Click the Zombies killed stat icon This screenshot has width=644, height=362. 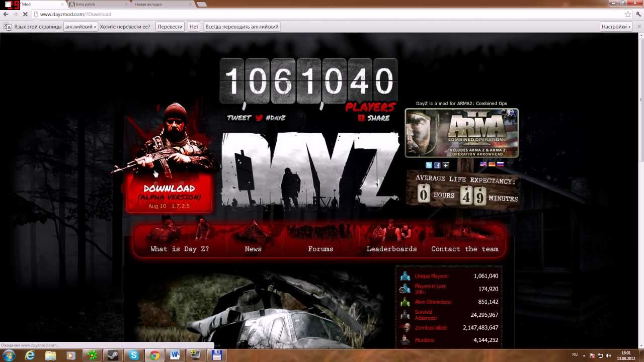point(405,327)
